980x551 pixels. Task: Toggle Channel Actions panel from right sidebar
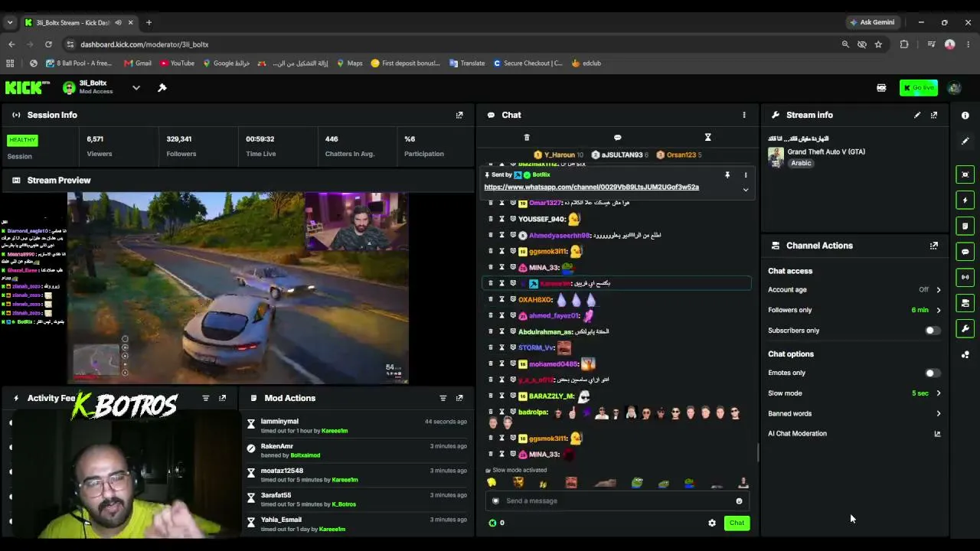point(965,303)
